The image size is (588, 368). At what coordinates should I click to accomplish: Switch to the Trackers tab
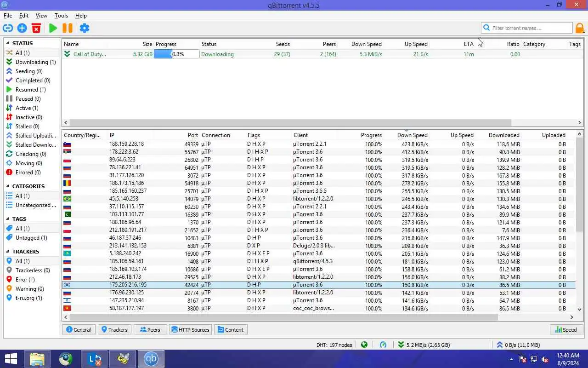click(114, 329)
